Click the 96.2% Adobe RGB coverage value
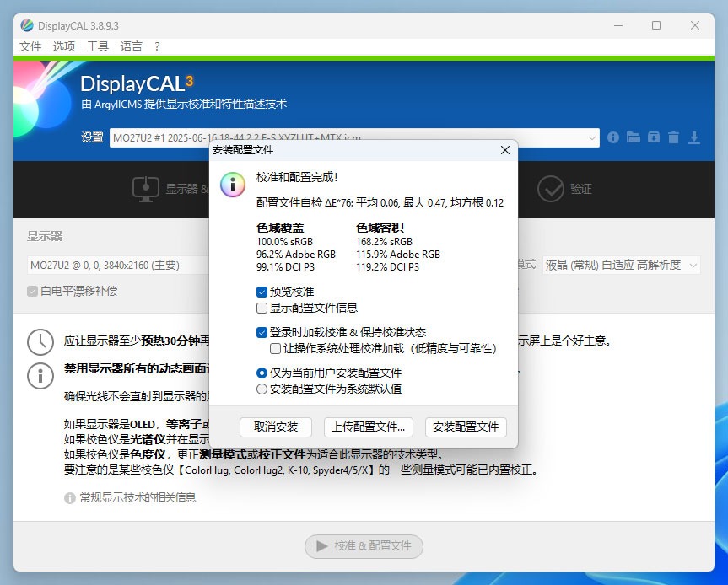Viewport: 728px width, 585px height. [x=296, y=255]
